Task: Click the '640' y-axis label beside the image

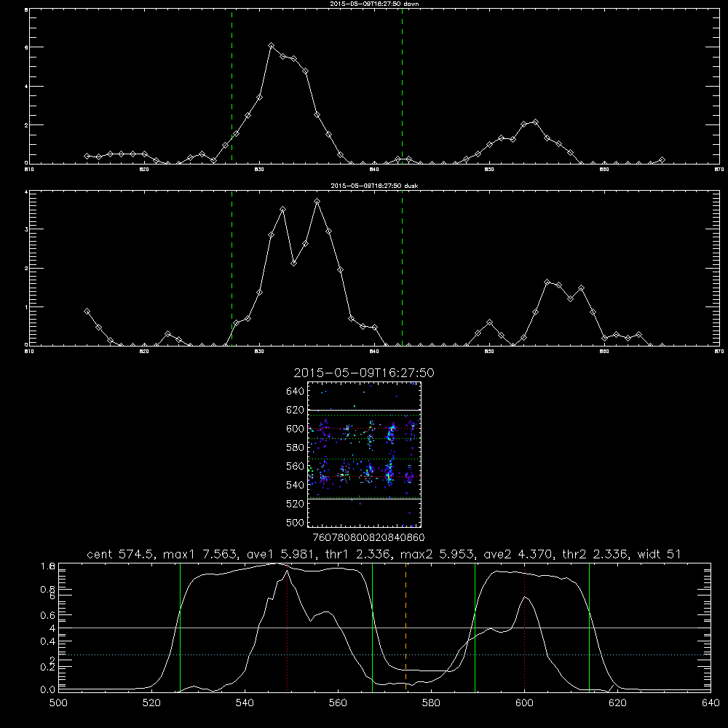Action: tap(296, 391)
